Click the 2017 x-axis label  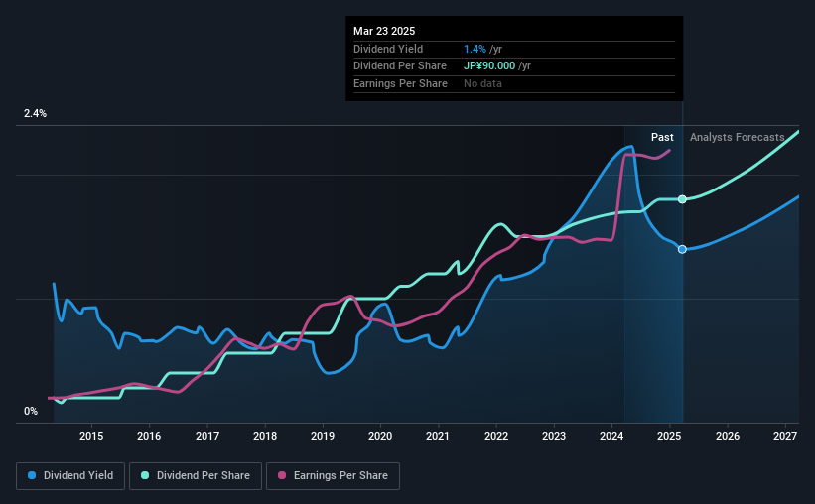(x=206, y=436)
